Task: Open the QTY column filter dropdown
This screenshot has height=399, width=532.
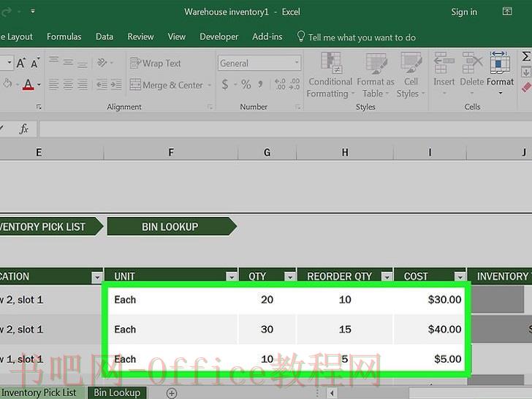Action: pos(289,277)
